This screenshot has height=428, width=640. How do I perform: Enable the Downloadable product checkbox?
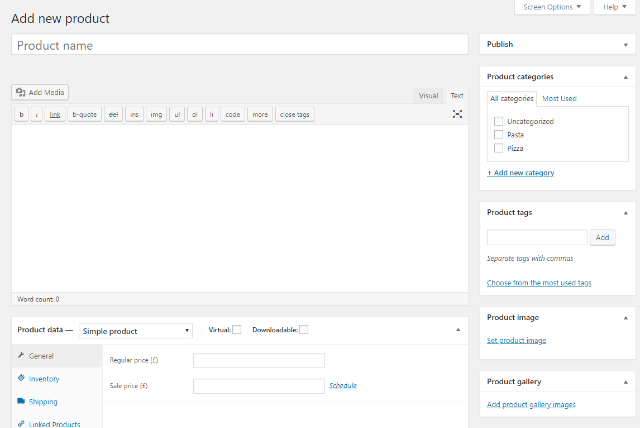pos(303,330)
